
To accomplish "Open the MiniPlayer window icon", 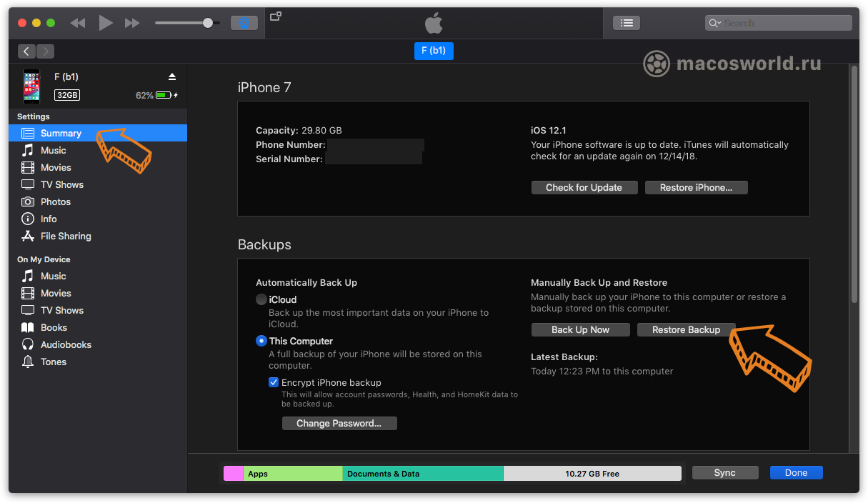I will 276,16.
